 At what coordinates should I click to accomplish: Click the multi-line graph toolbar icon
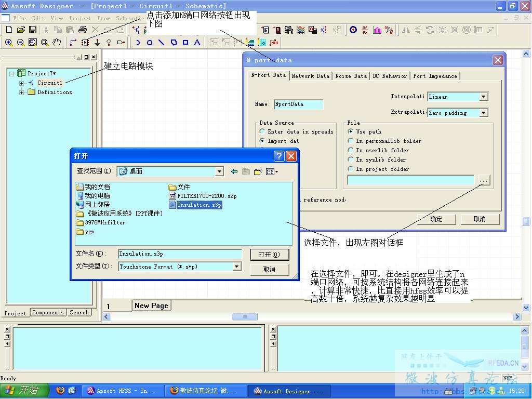(x=301, y=30)
